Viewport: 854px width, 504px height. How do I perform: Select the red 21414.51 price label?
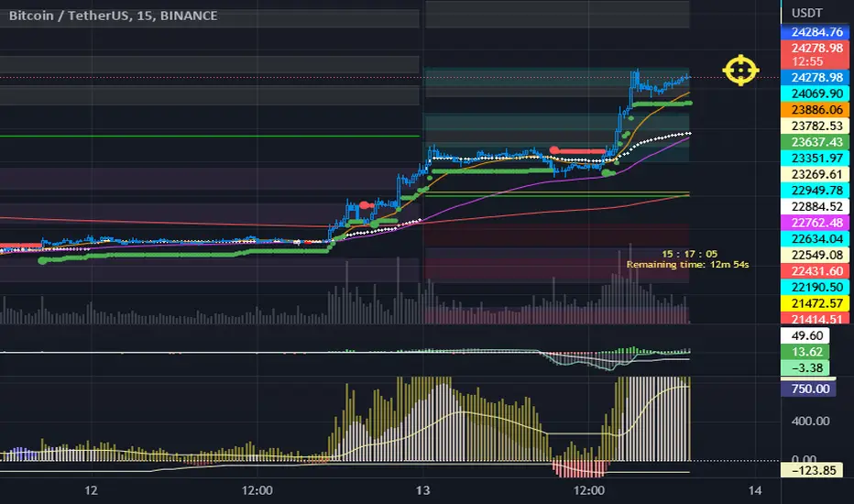(x=815, y=319)
